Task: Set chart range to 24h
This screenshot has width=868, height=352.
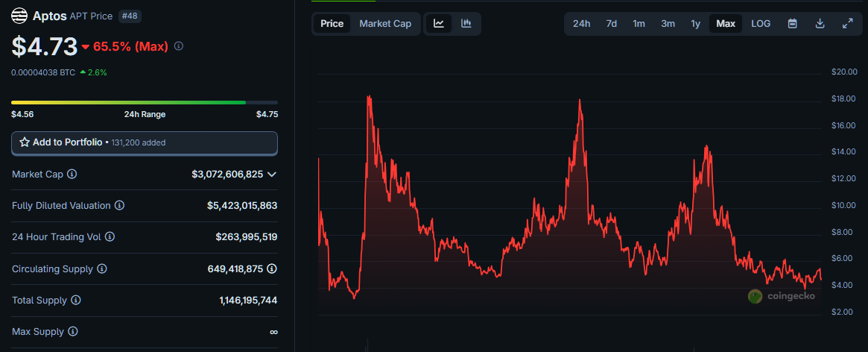Action: click(581, 24)
